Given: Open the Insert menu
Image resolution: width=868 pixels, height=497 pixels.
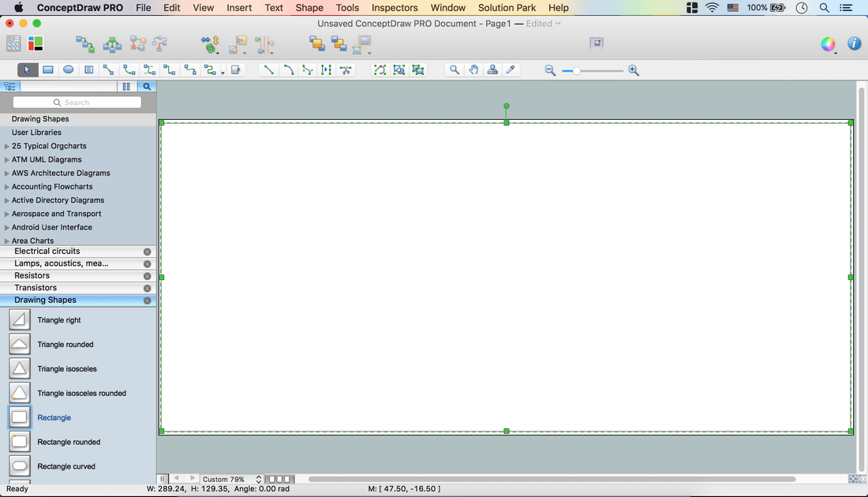Looking at the screenshot, I should (x=239, y=8).
